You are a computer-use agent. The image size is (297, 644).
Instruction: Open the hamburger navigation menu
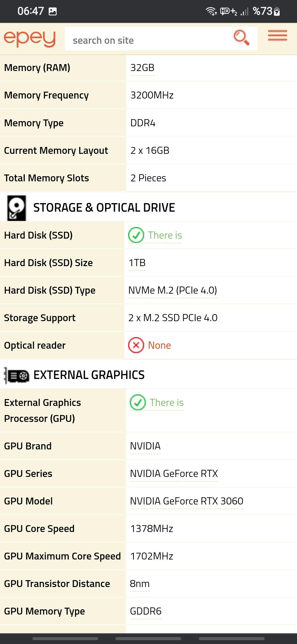277,36
